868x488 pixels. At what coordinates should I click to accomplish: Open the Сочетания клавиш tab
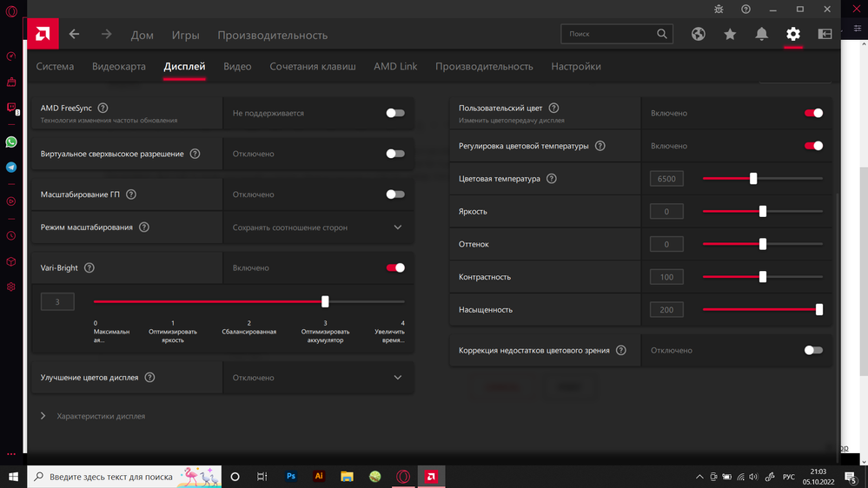(313, 66)
